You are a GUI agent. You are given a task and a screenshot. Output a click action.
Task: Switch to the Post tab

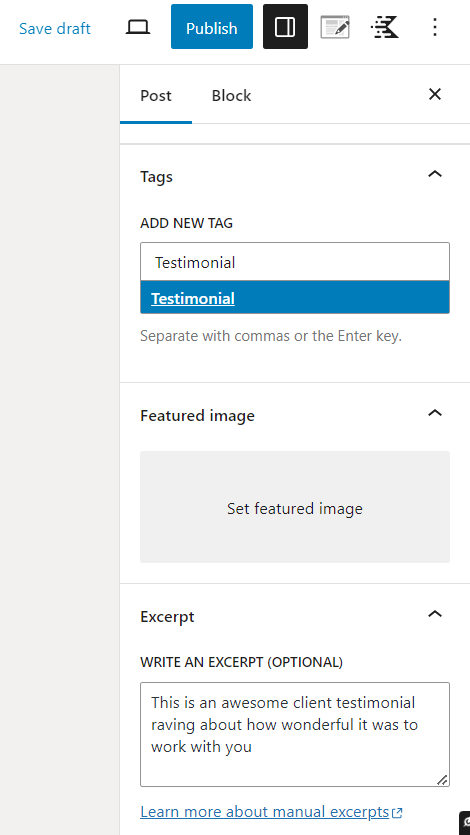point(156,96)
